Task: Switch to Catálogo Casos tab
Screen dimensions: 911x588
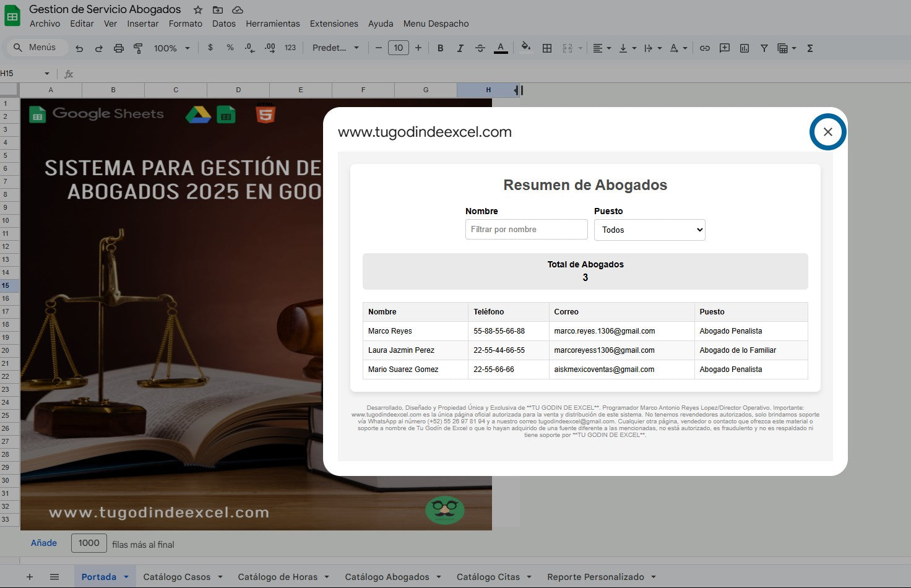Action: point(177,577)
